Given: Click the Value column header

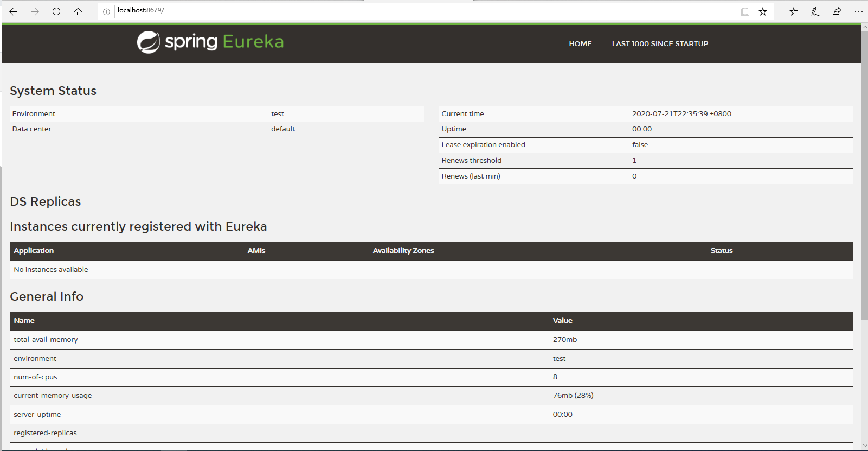Looking at the screenshot, I should coord(562,321).
